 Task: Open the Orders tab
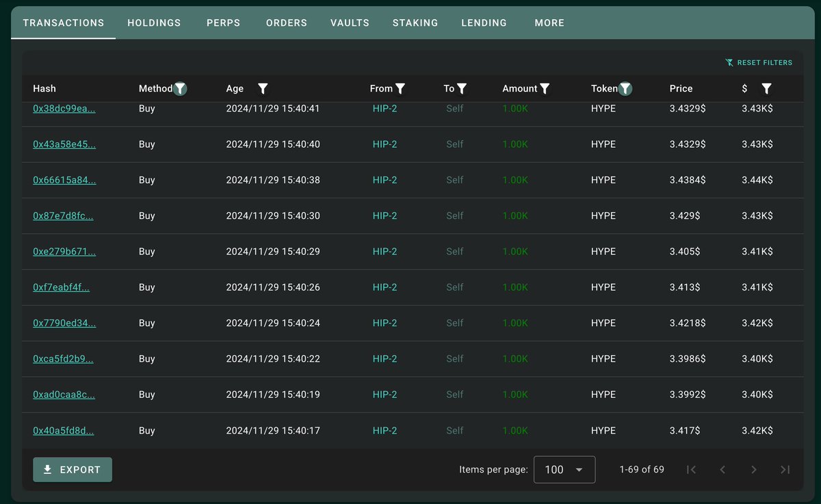287,23
